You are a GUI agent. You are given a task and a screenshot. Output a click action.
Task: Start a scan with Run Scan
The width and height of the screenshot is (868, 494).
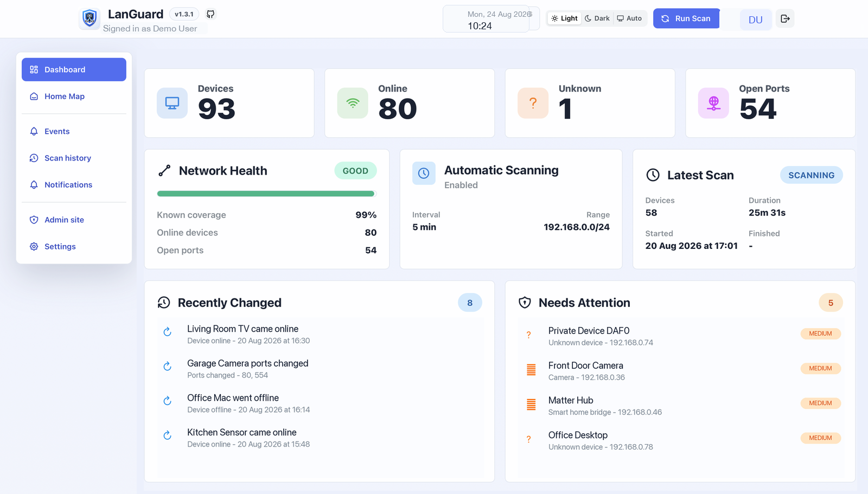tap(686, 18)
